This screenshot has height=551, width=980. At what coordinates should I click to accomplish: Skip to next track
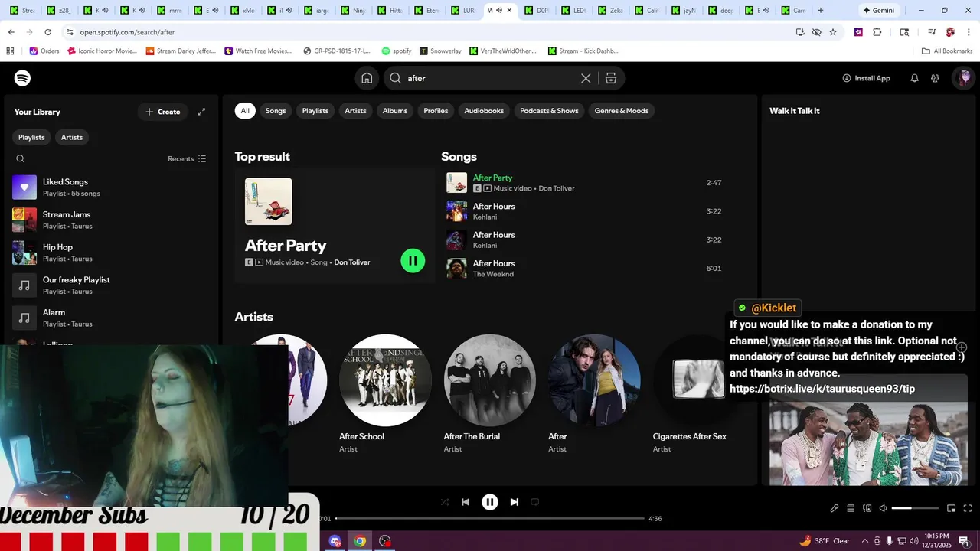coord(514,502)
